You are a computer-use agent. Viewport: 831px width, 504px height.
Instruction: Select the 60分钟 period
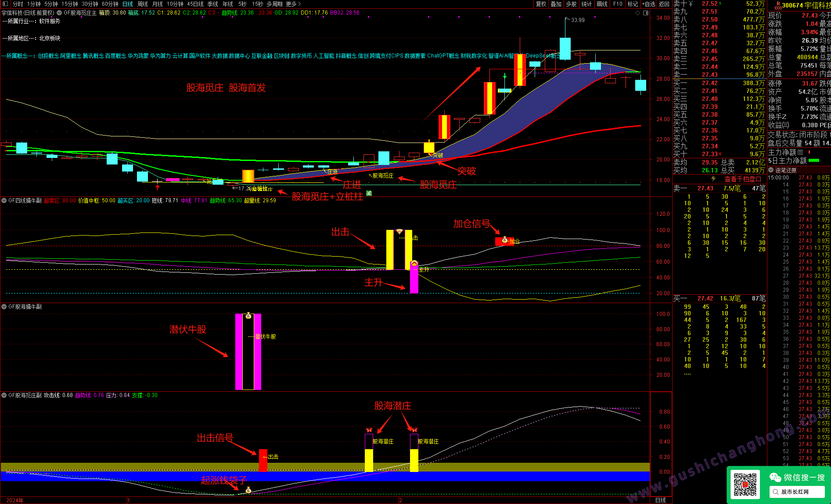[110, 4]
